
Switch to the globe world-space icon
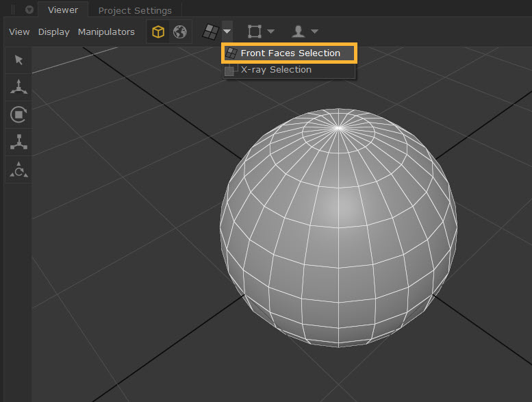[179, 32]
